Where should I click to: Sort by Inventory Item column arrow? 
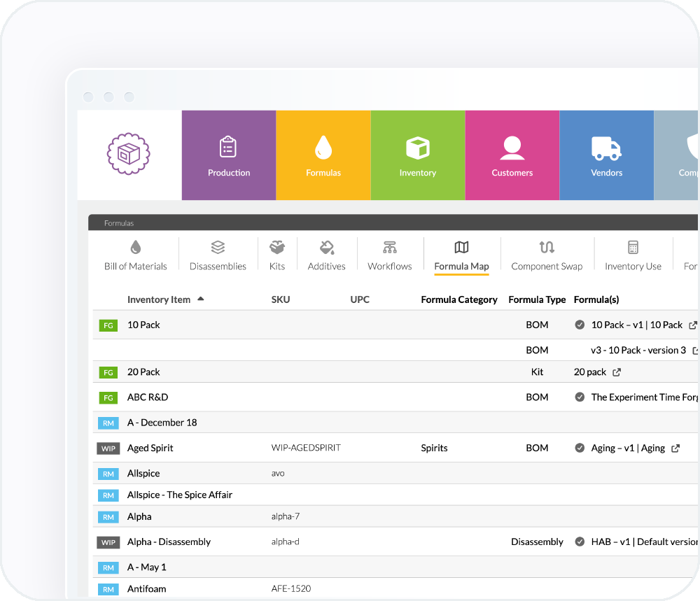(201, 299)
